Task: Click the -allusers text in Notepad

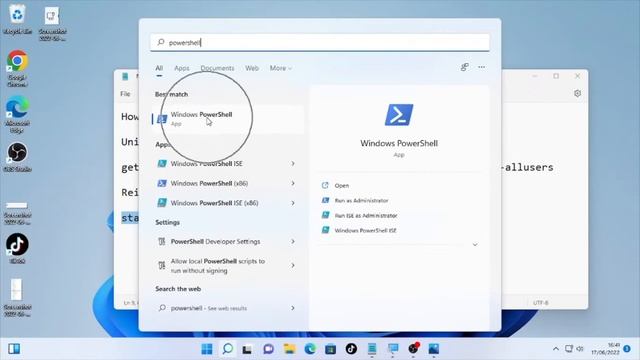Action: 527,167
